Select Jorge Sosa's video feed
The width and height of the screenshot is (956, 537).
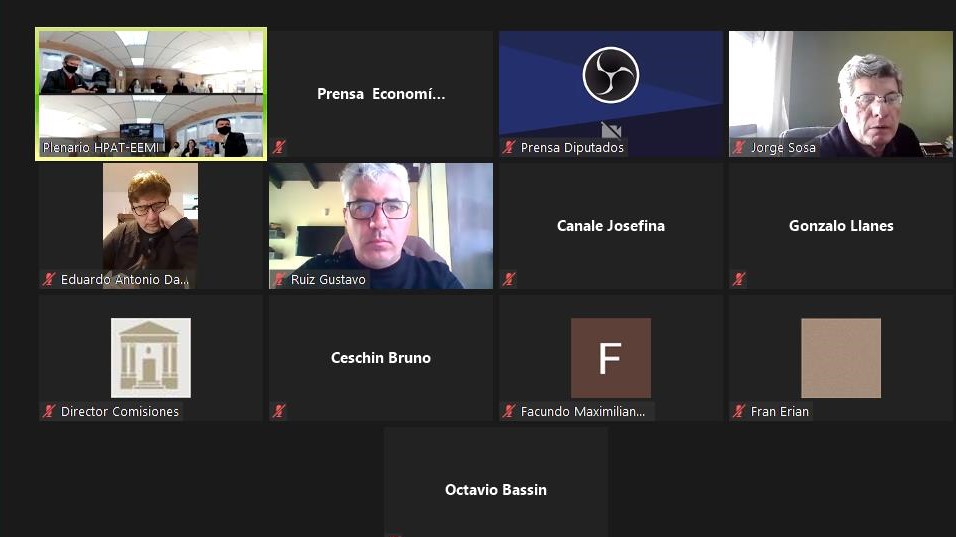[841, 94]
